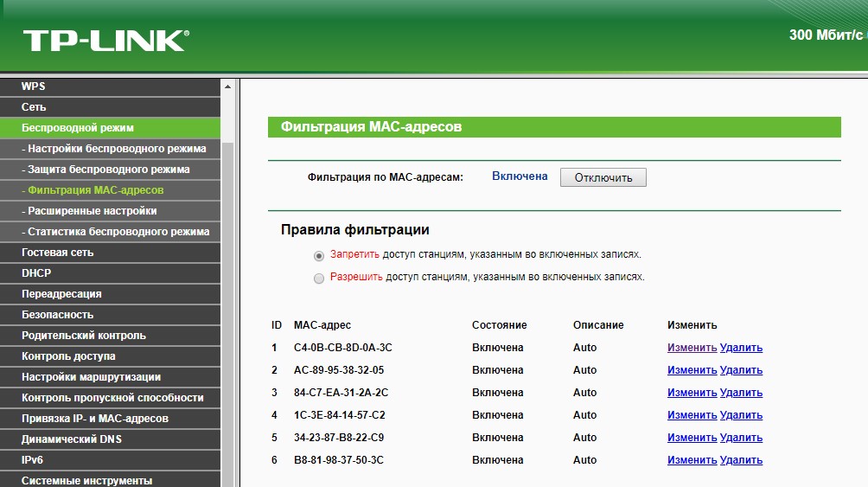Image resolution: width=868 pixels, height=487 pixels.
Task: Click the Отключить button
Action: pyautogui.click(x=603, y=177)
